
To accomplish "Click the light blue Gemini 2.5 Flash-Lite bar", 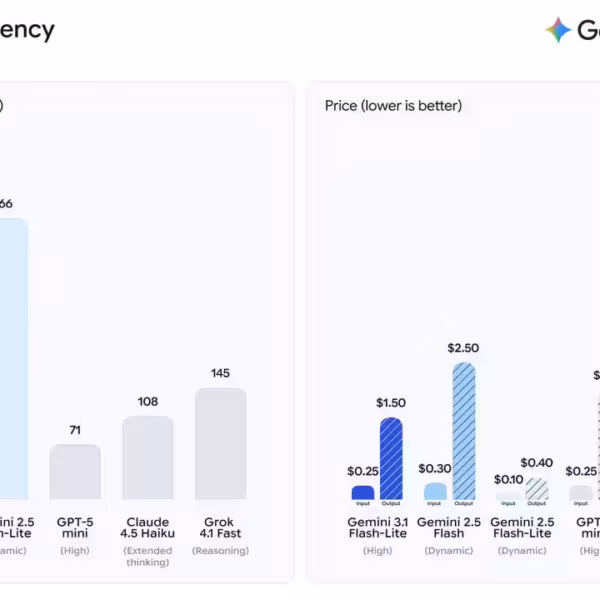I will (x=13, y=359).
